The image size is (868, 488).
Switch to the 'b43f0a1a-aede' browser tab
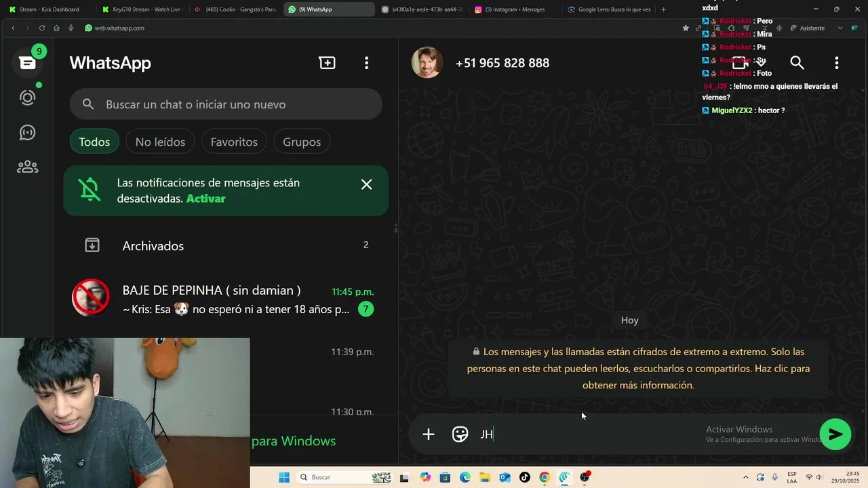click(x=421, y=9)
